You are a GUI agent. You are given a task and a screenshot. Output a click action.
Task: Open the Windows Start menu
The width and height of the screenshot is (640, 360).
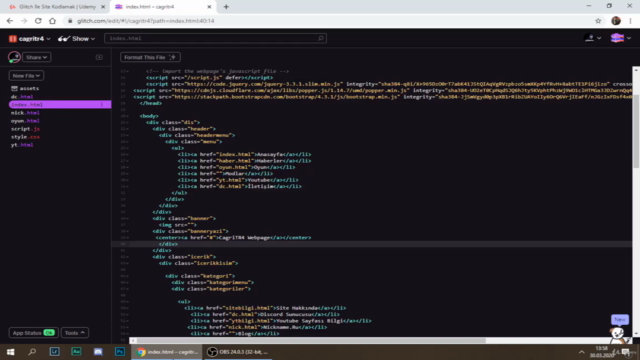tap(11, 352)
